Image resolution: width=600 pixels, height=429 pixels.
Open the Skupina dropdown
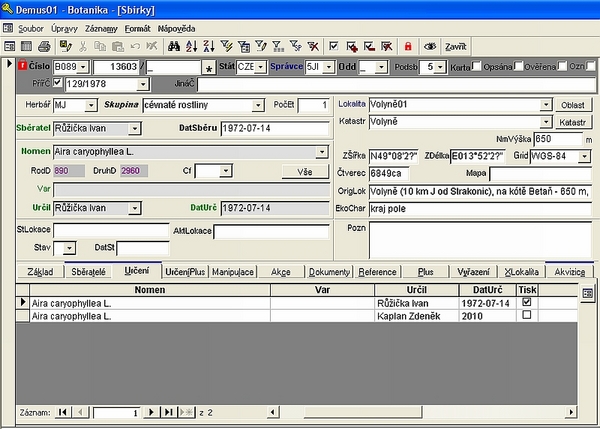pyautogui.click(x=269, y=105)
